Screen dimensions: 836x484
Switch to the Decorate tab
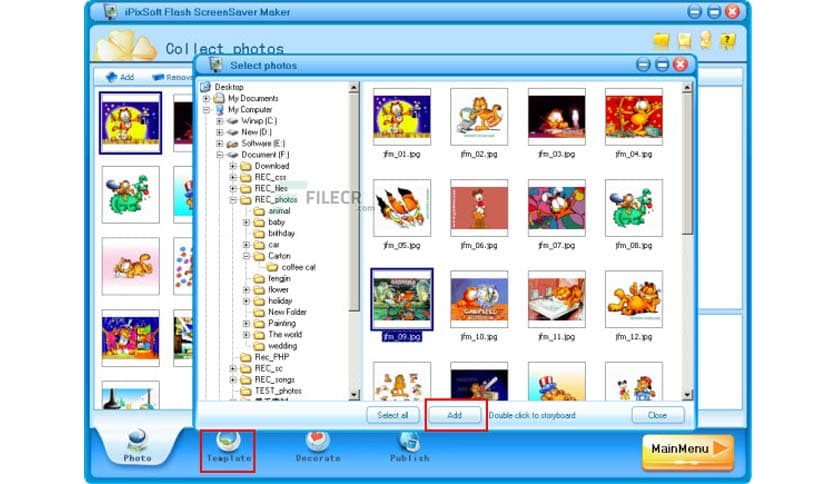pyautogui.click(x=318, y=447)
